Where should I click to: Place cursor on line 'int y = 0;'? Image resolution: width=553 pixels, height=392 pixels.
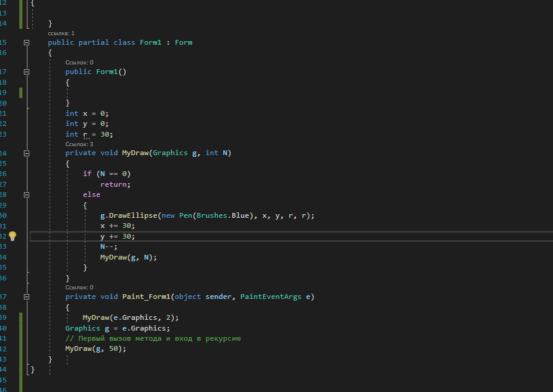pos(87,124)
